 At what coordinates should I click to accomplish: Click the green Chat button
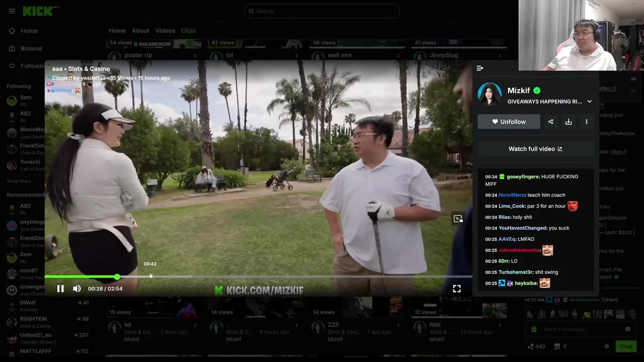tap(626, 346)
